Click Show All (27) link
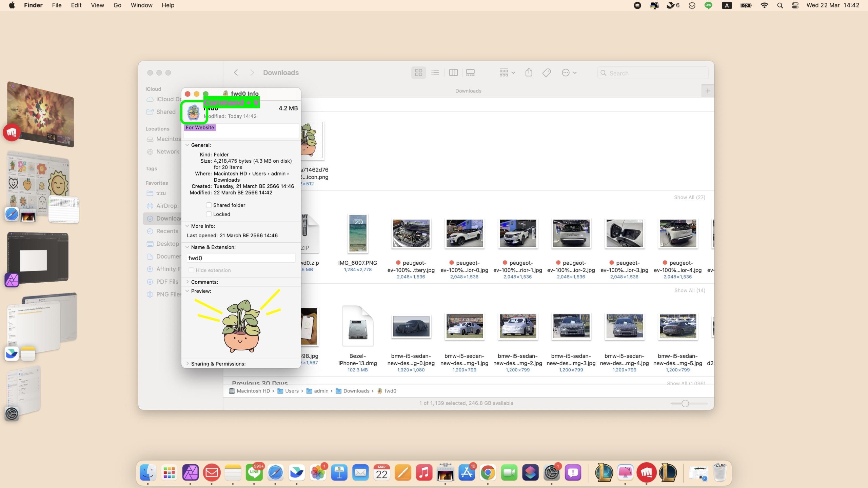Image resolution: width=868 pixels, height=488 pixels. pos(689,197)
